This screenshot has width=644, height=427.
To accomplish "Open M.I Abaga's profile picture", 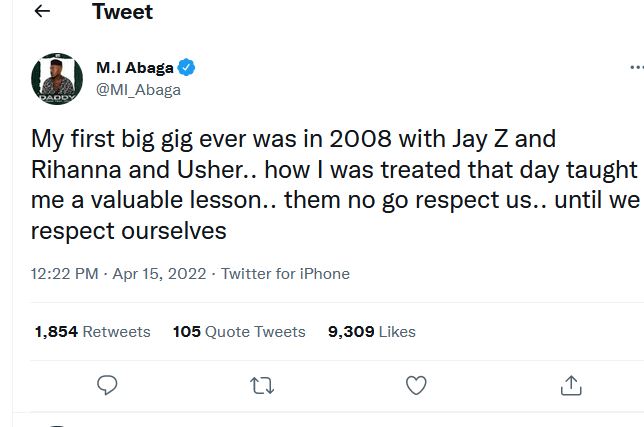I will [x=57, y=79].
